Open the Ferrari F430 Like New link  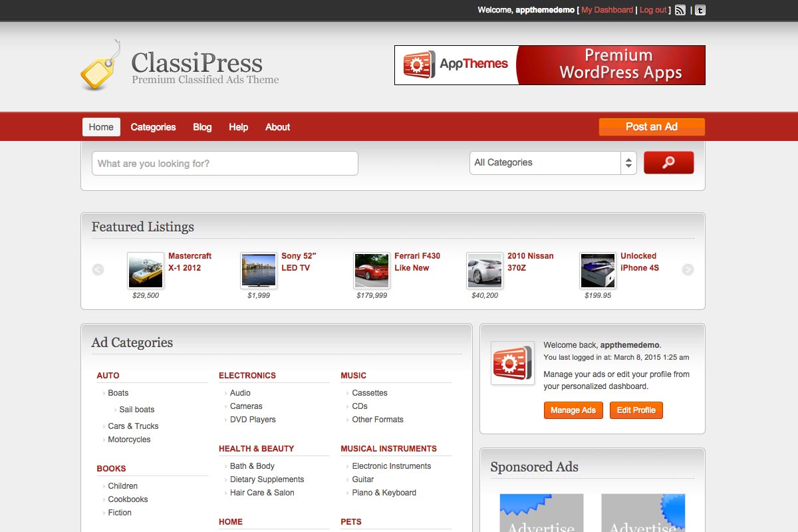(x=417, y=262)
